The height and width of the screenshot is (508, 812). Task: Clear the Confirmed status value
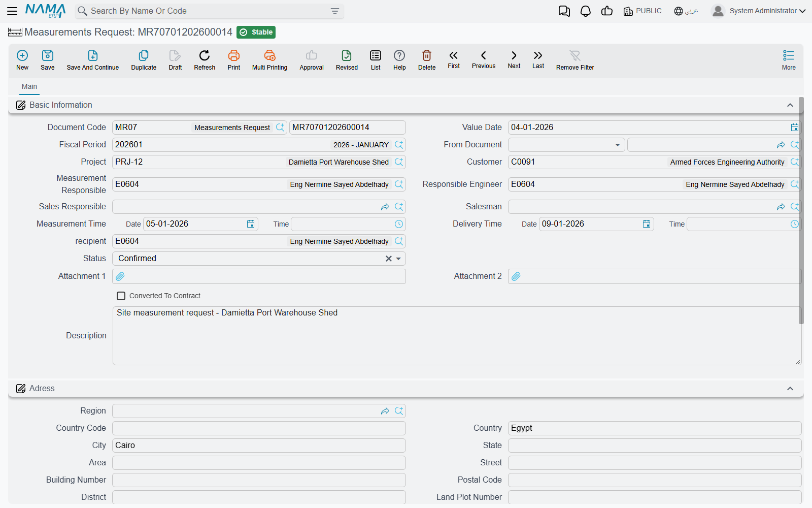pyautogui.click(x=389, y=259)
